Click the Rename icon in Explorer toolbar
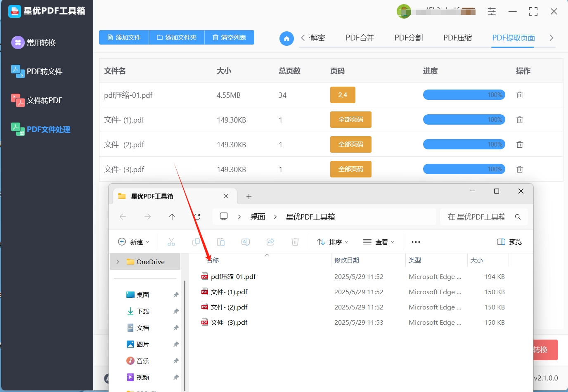 point(246,242)
